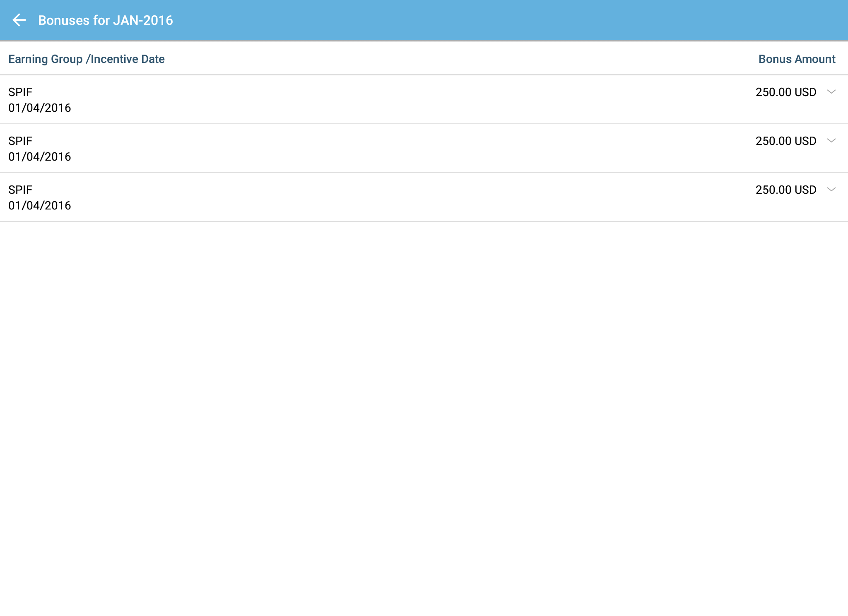
Task: Click the third row's 01/04/2016 date
Action: pyautogui.click(x=40, y=206)
